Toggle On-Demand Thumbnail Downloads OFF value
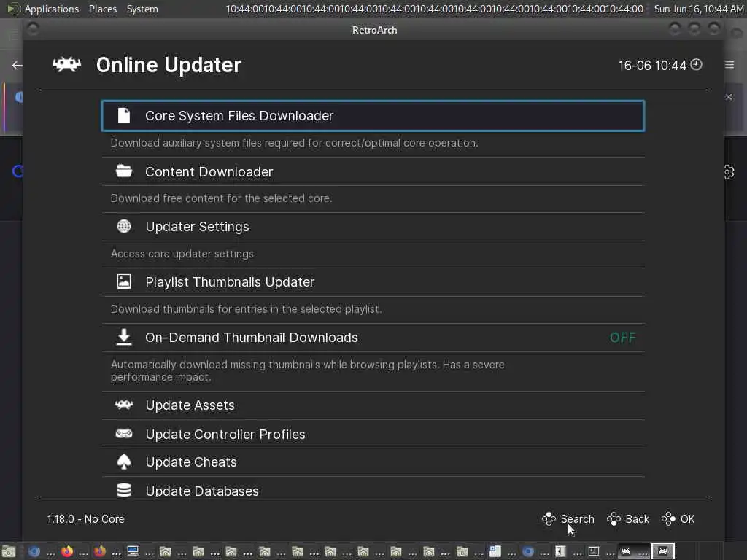Screen dimensions: 747x560 [x=623, y=338]
